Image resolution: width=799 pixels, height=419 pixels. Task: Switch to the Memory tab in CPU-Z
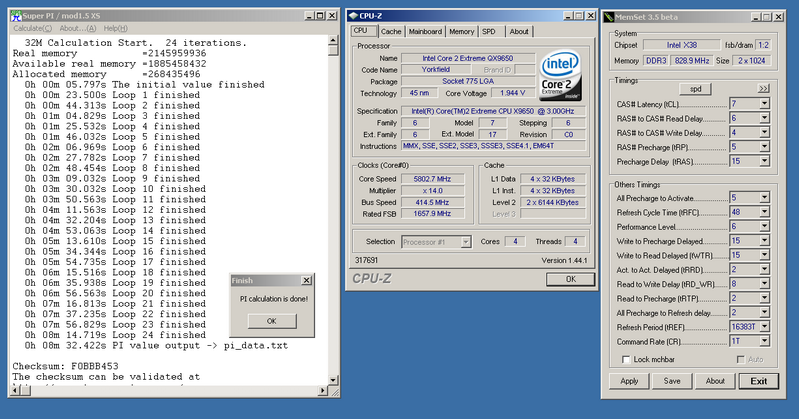point(462,32)
